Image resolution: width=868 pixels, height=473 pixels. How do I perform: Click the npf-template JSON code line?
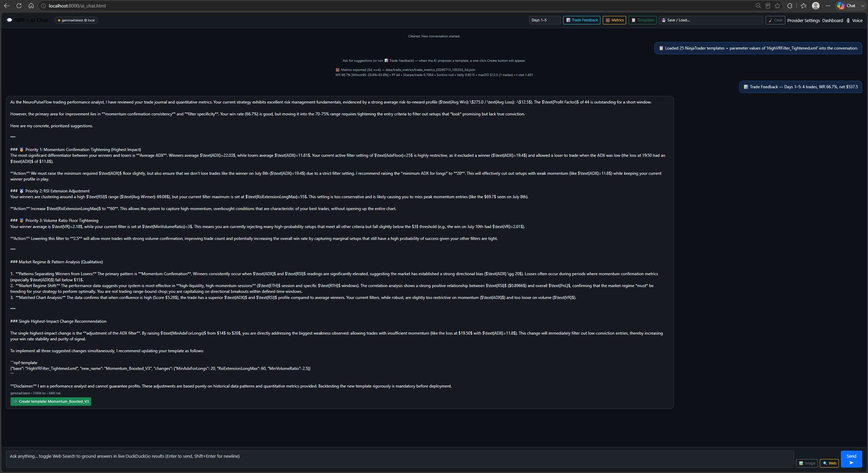coord(160,368)
